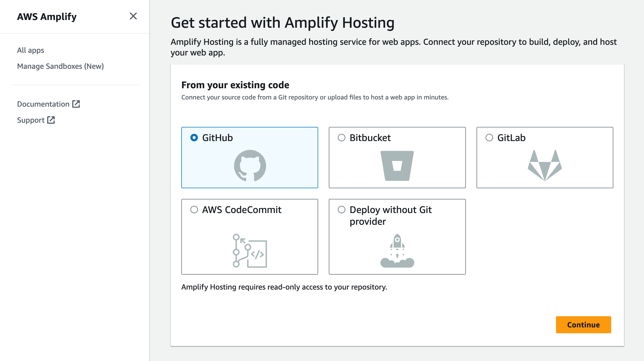Select the GitHub radio button

pyautogui.click(x=194, y=138)
